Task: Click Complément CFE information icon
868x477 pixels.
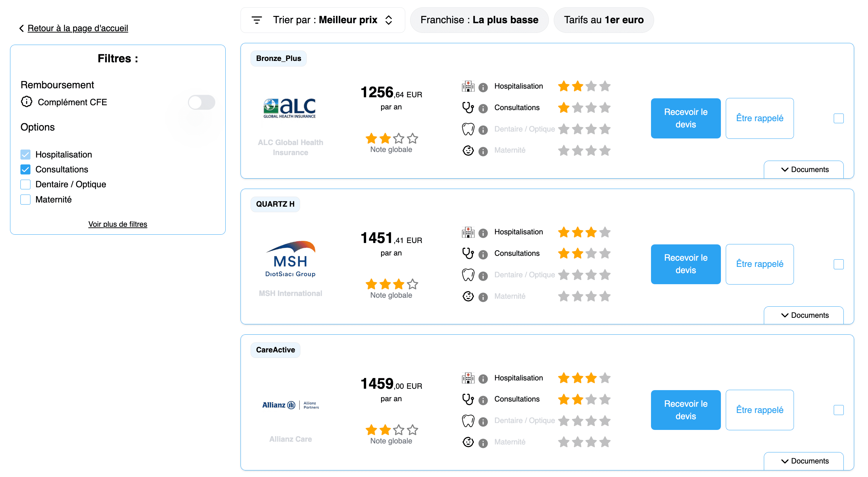Action: (27, 102)
